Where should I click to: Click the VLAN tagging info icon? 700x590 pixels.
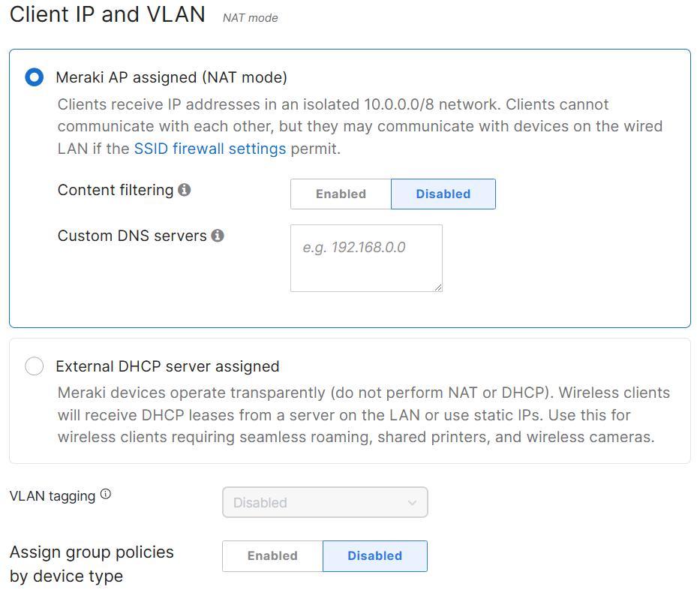106,494
